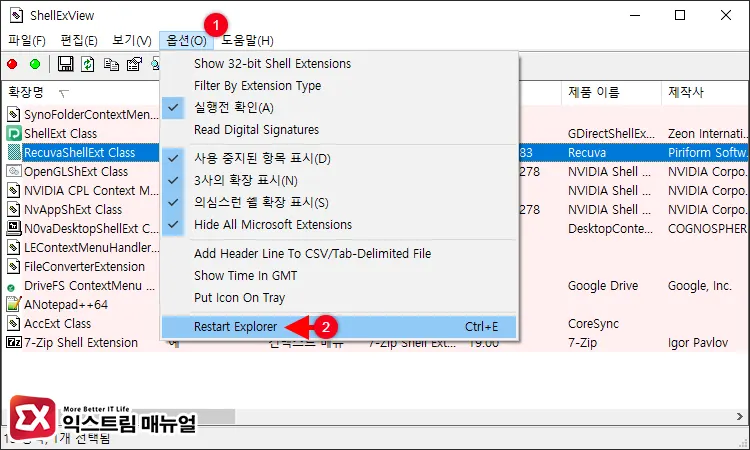
Task: Select the ShellExt Class green icon
Action: point(14,133)
